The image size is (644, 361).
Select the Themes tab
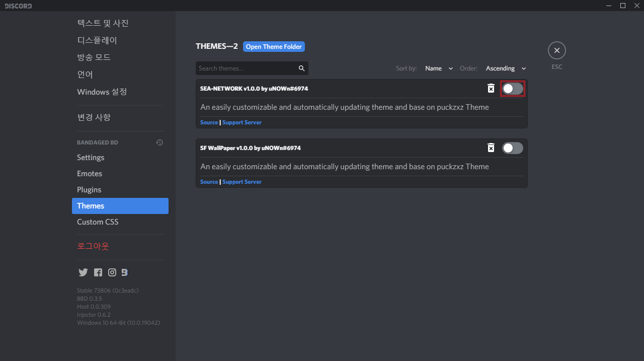[120, 206]
